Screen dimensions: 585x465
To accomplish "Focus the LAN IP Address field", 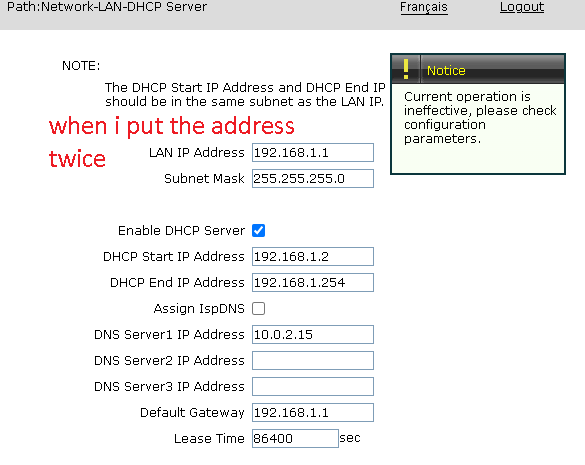I will (x=313, y=153).
